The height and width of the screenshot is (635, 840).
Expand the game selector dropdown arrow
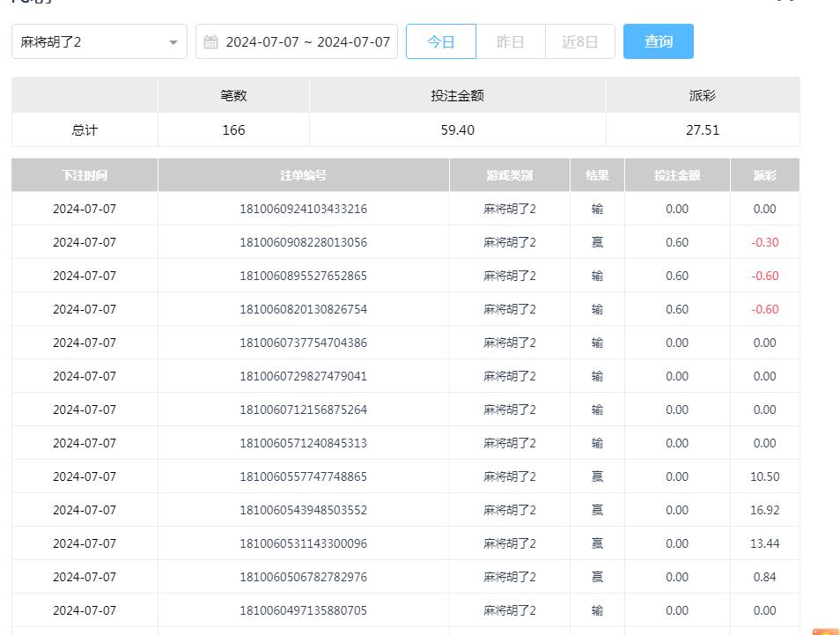[173, 41]
